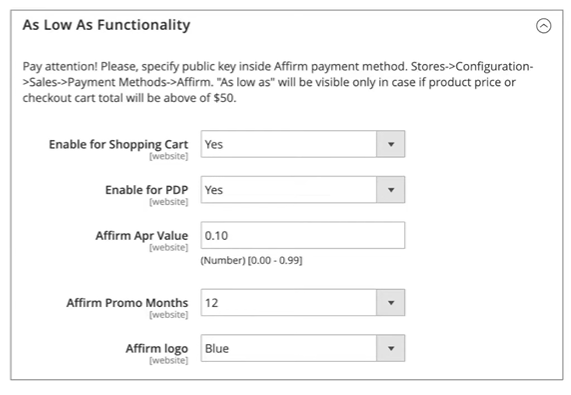
Task: Open the Enable for Shopping Cart dropdown arrow
Action: [x=391, y=144]
